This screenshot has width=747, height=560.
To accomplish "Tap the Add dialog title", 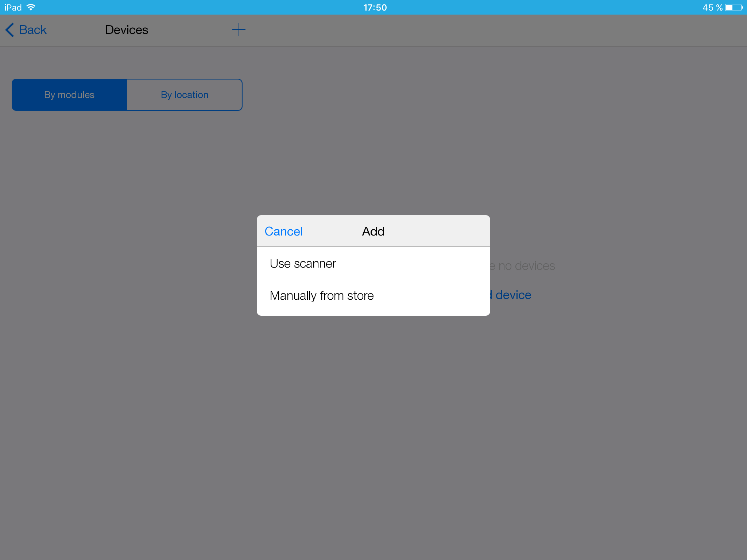I will 373,232.
